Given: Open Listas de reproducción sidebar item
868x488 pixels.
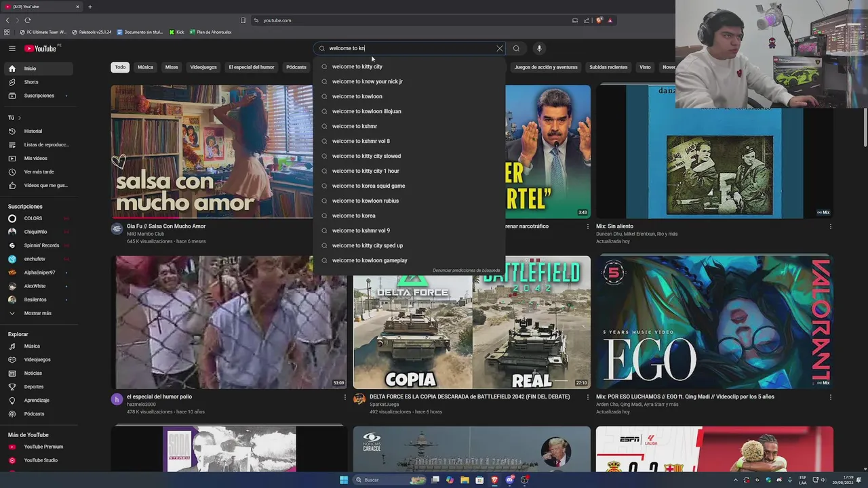Looking at the screenshot, I should click(x=39, y=144).
